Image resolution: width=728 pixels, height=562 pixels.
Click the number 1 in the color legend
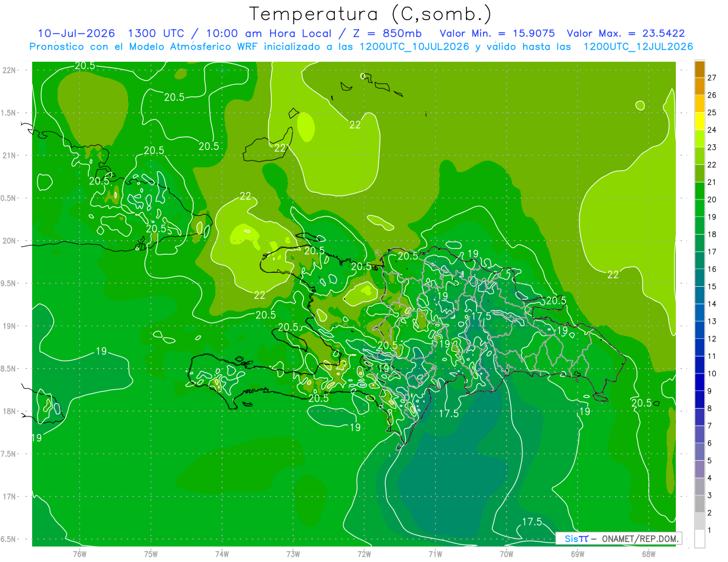[710, 530]
